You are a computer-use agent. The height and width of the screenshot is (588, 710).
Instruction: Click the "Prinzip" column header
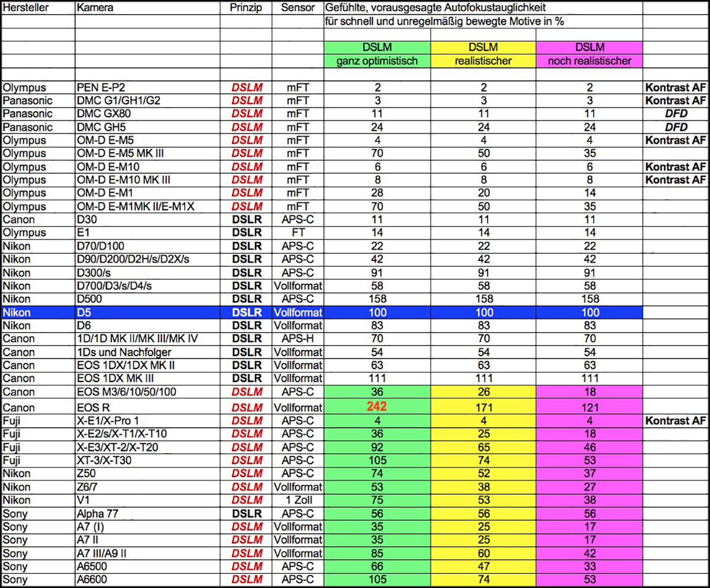point(246,8)
